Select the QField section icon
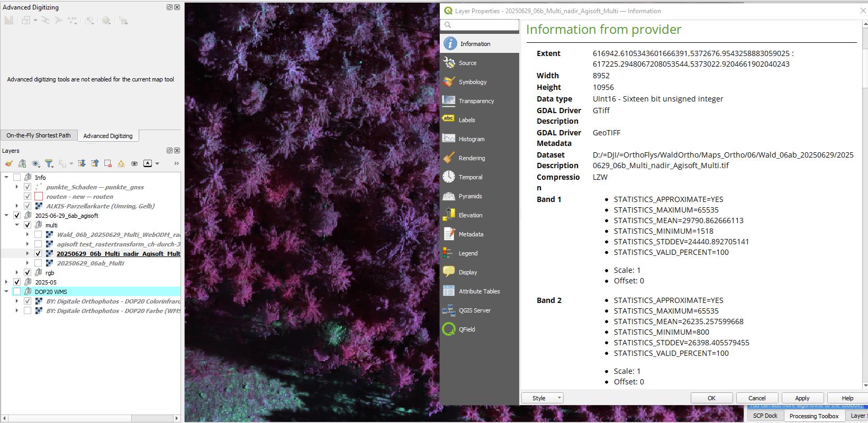This screenshot has width=868, height=423. [449, 329]
